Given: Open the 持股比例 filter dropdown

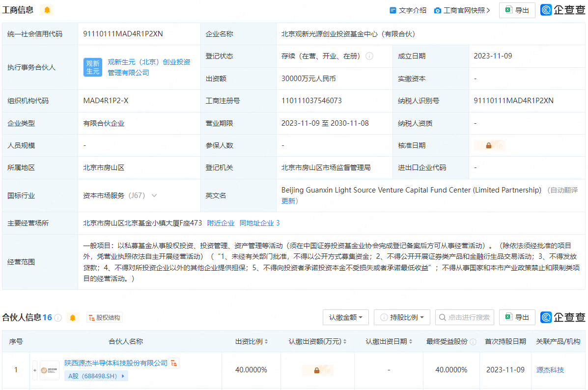Looking at the screenshot, I should tap(402, 317).
